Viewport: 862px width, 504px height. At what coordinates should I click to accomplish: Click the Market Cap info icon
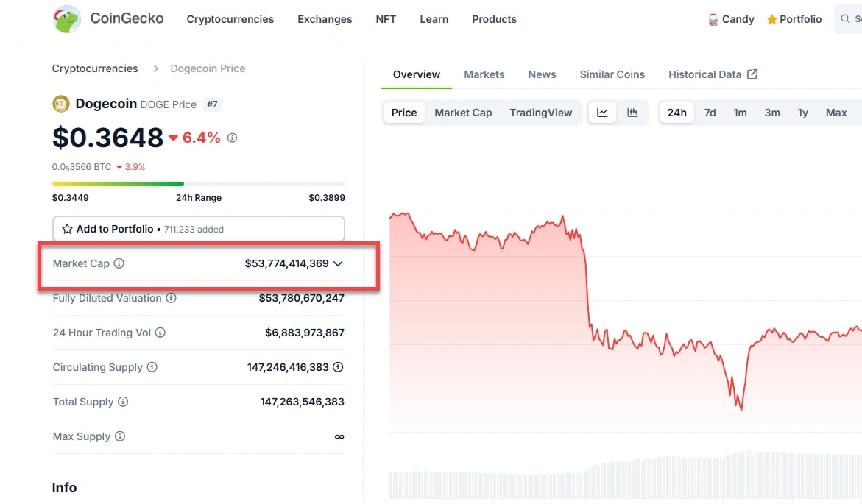tap(119, 263)
